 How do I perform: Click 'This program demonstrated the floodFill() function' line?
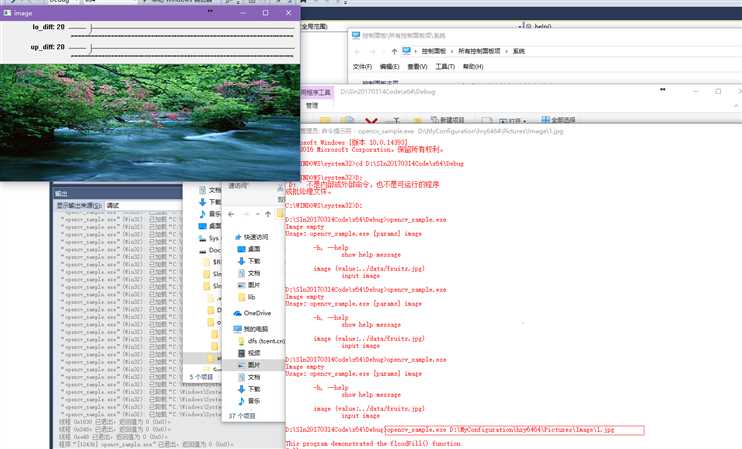pyautogui.click(x=373, y=444)
